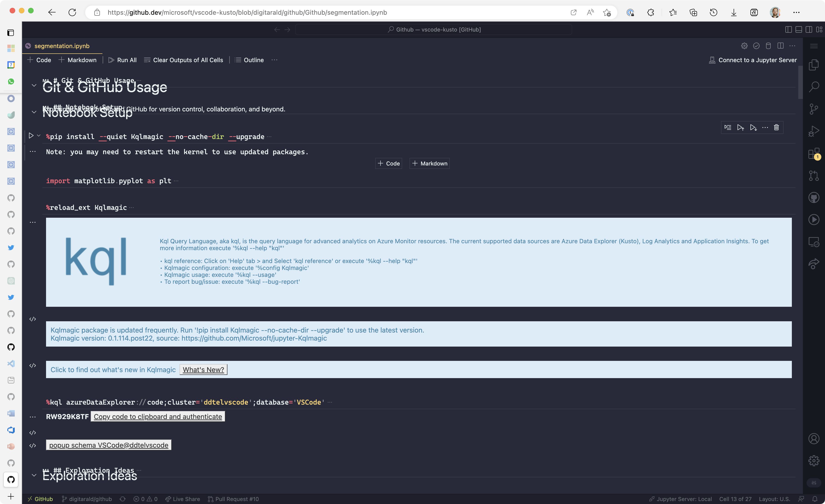Open the Source Control view
The image size is (825, 504).
[x=814, y=109]
